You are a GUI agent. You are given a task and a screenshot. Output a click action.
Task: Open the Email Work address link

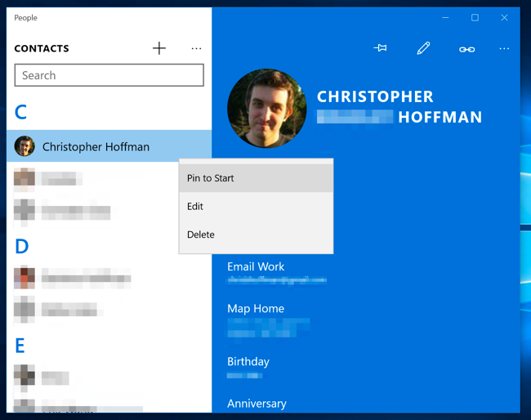click(x=277, y=280)
